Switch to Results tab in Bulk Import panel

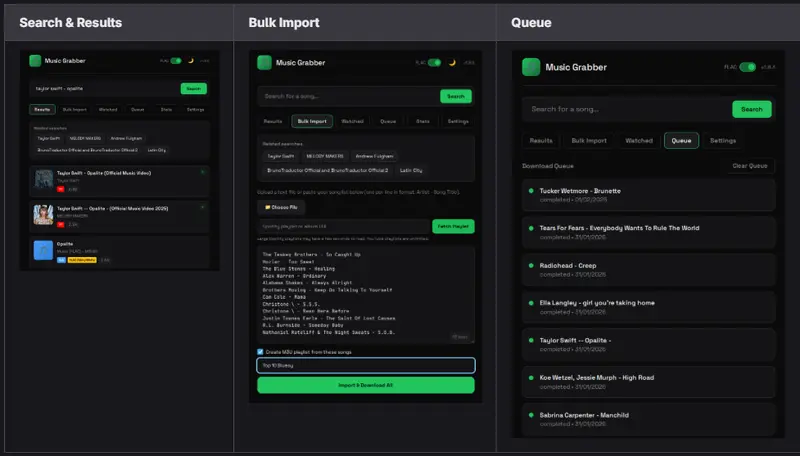tap(273, 121)
